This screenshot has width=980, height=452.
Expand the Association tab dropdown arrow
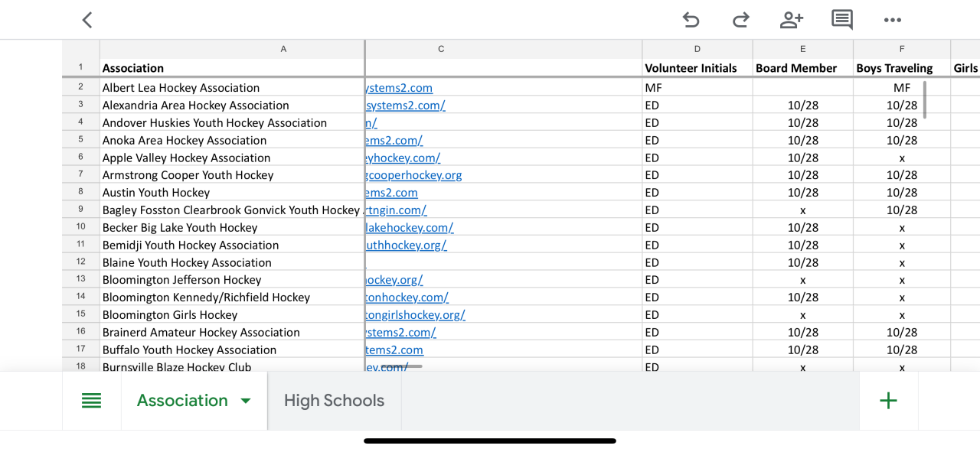(246, 401)
